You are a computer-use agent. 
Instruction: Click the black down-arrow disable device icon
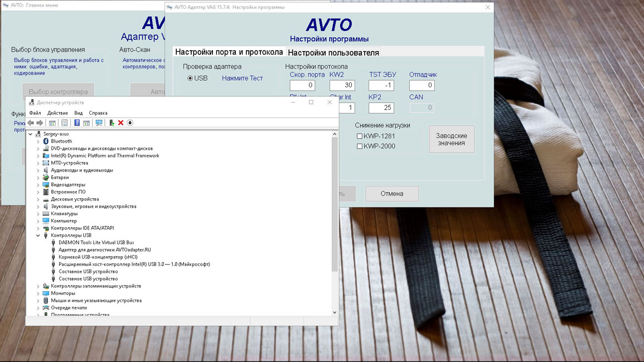pyautogui.click(x=130, y=123)
